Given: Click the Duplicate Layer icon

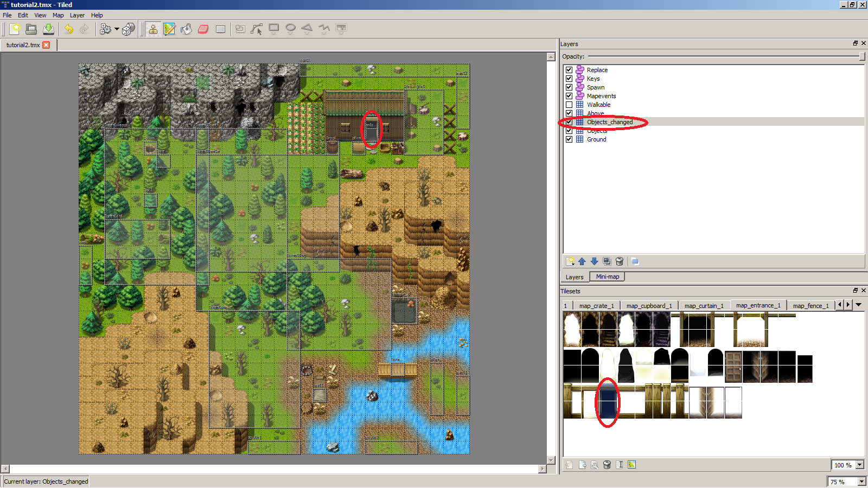Looking at the screenshot, I should [607, 261].
